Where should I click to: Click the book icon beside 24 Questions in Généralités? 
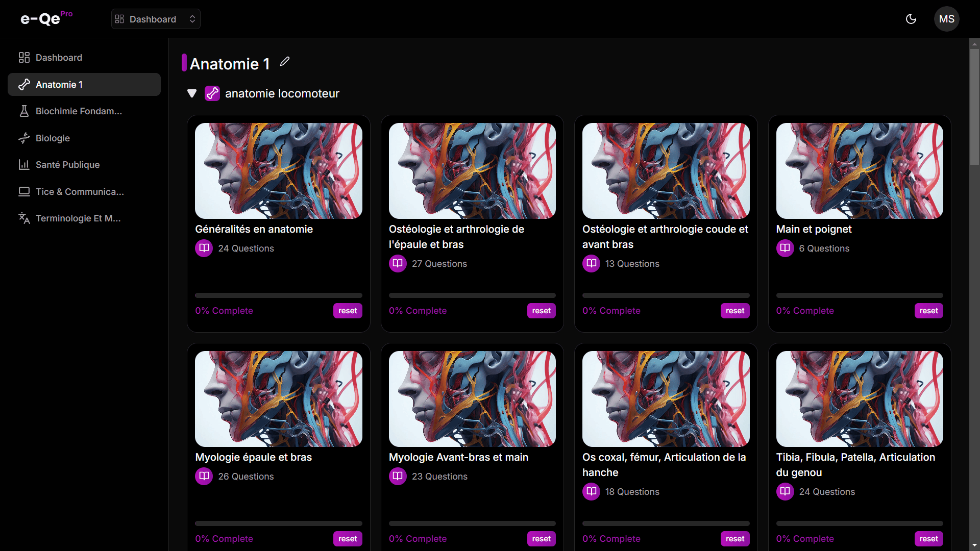point(204,248)
